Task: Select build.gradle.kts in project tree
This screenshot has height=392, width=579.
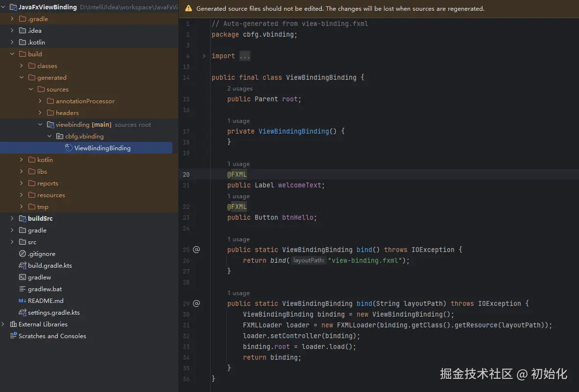Action: (x=50, y=266)
